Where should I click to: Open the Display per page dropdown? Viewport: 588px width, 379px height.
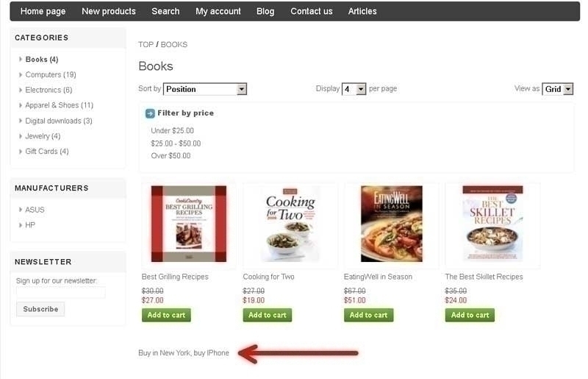click(354, 89)
